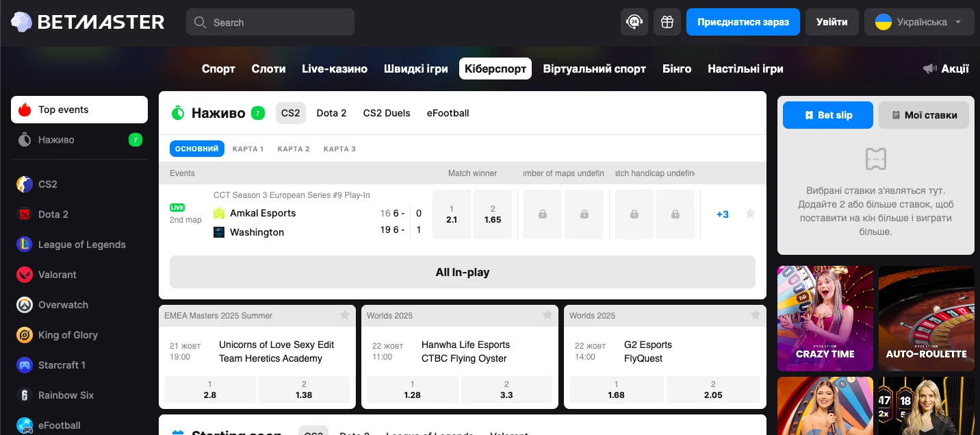This screenshot has height=435, width=980.
Task: Select the КАРТА 1 tab
Action: (248, 149)
